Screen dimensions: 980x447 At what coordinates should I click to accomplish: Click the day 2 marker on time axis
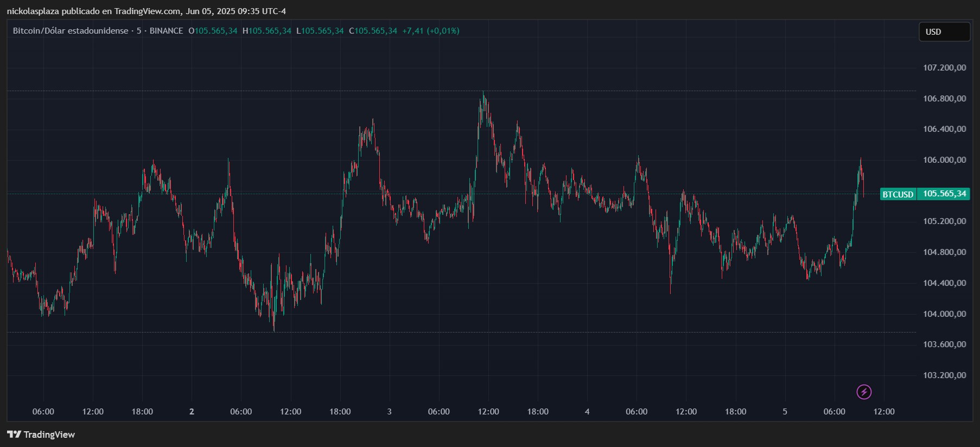click(192, 412)
